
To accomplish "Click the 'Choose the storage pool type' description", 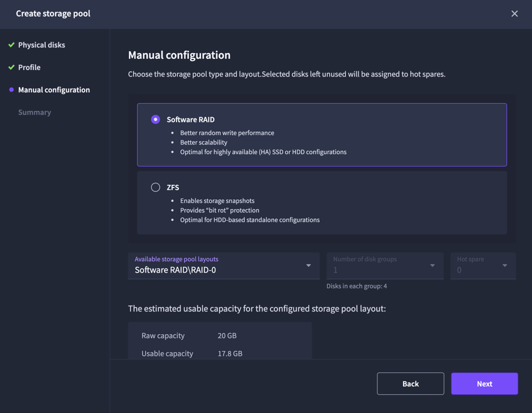I will tap(287, 74).
